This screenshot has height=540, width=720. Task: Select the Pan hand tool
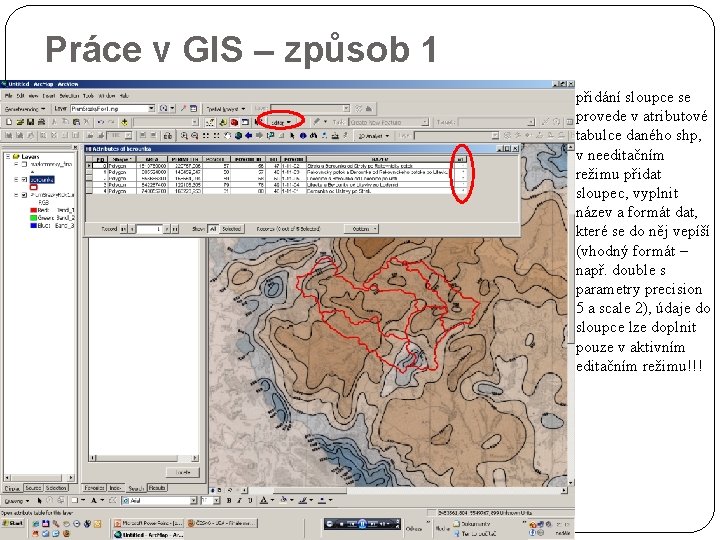coord(227,135)
